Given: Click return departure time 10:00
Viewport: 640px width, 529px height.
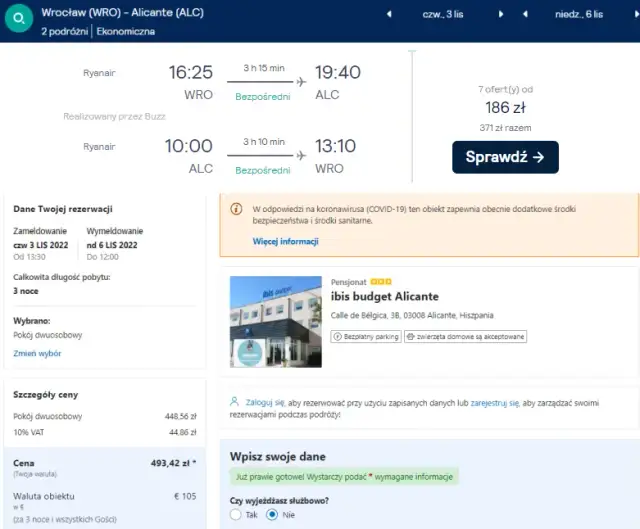Looking at the screenshot, I should click(189, 146).
